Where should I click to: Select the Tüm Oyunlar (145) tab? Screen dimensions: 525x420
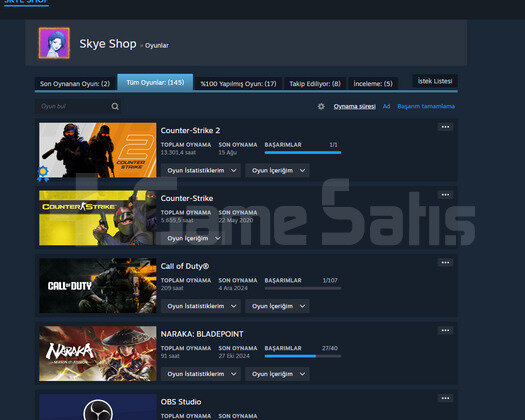tap(155, 82)
